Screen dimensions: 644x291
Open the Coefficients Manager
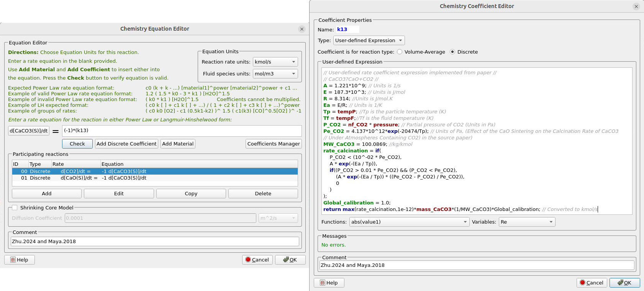click(x=274, y=144)
